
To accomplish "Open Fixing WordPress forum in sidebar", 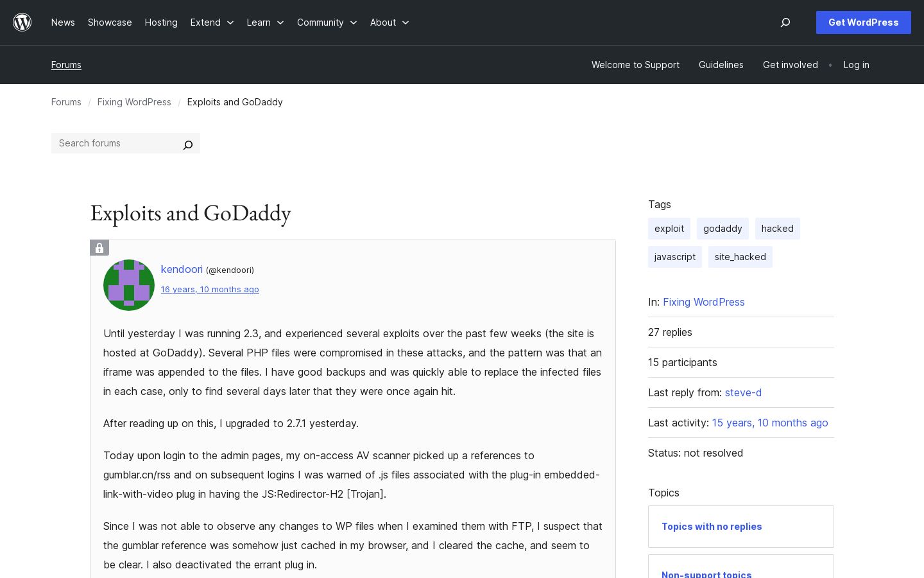I will (x=704, y=302).
